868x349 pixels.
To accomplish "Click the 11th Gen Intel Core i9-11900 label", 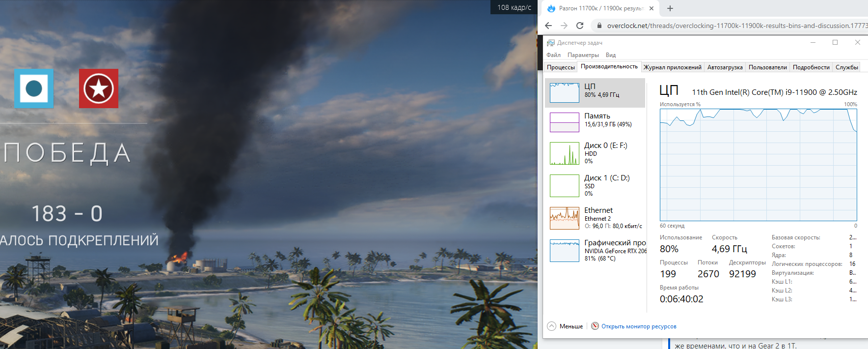I will pyautogui.click(x=775, y=92).
